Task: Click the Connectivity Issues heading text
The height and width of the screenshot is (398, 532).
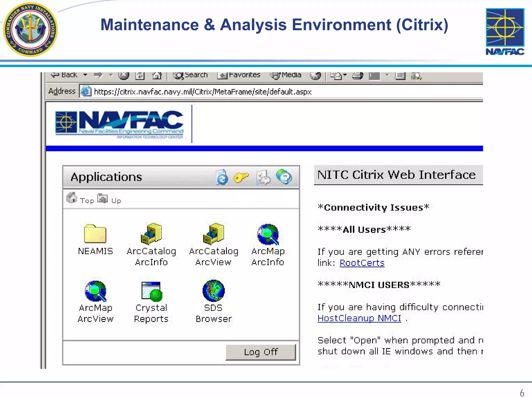Action: point(374,208)
